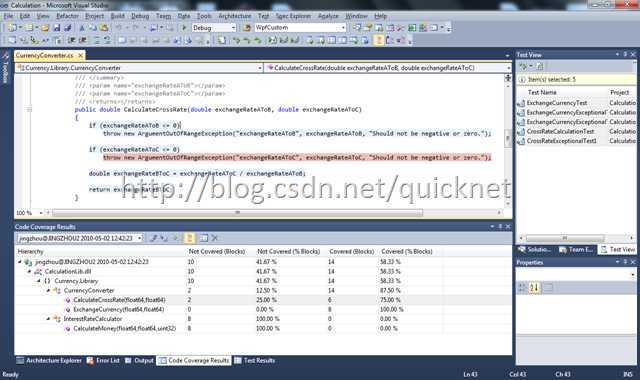
Task: Switch to the Error List tab
Action: [103, 360]
